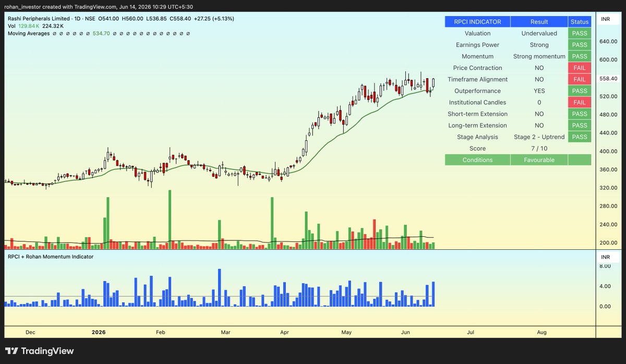Click the green Conditions cell
The height and width of the screenshot is (364, 626).
(x=477, y=160)
